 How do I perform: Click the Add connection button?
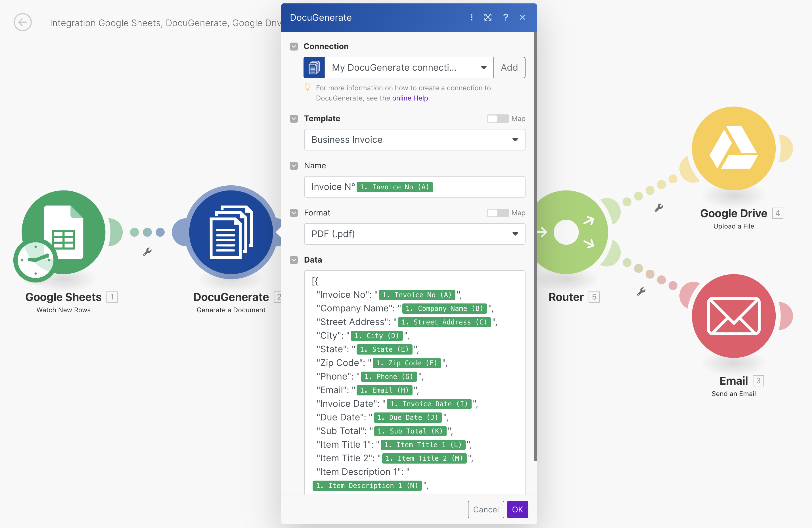[x=509, y=68]
